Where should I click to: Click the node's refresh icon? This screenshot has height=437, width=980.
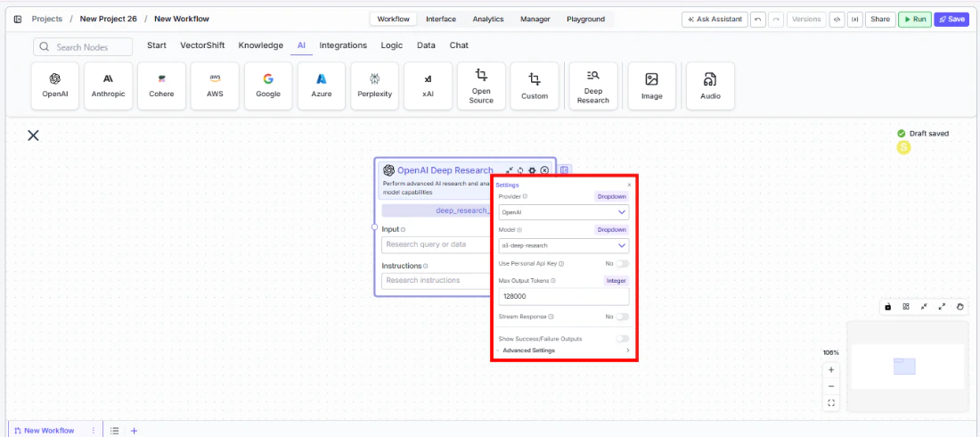[x=520, y=170]
